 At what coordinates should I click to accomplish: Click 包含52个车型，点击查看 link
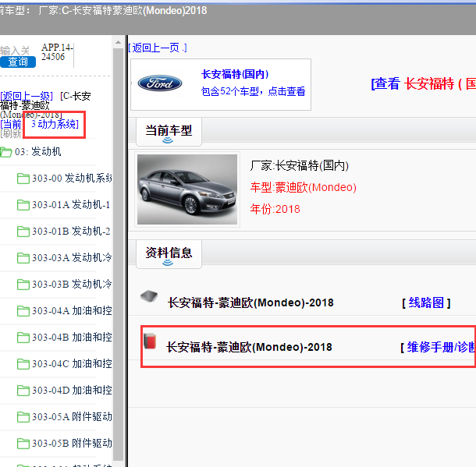click(253, 91)
